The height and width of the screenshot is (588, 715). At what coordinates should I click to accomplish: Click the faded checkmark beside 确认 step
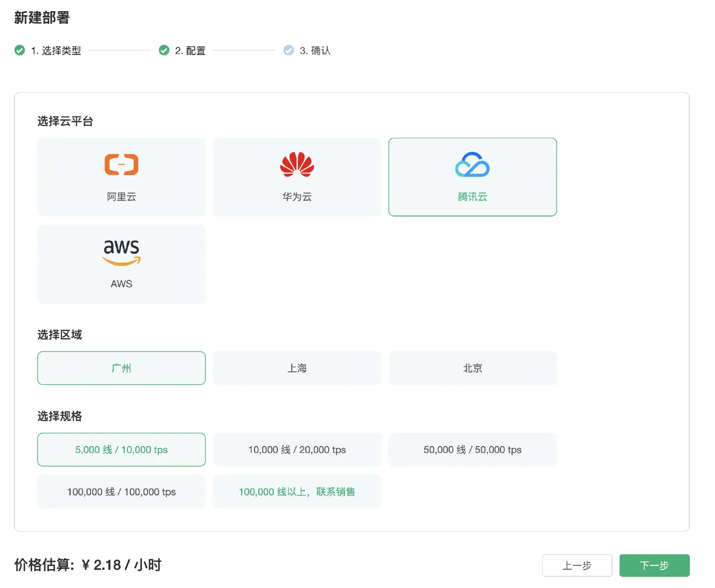pos(289,50)
